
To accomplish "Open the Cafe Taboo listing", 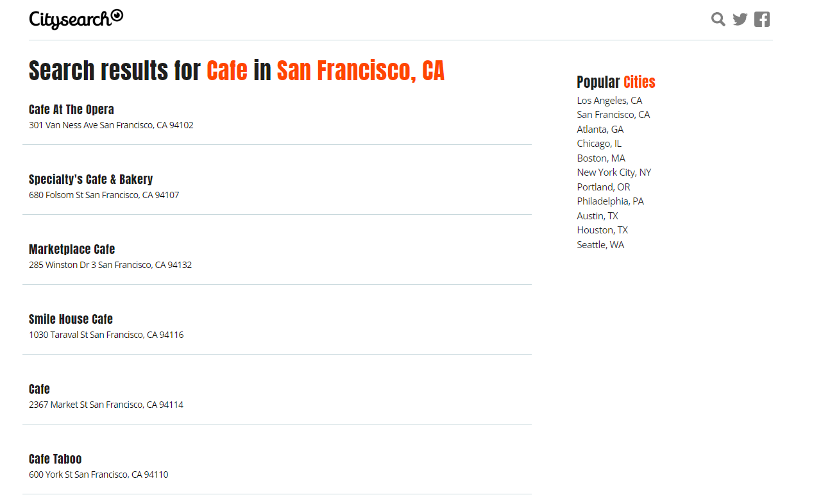I will click(55, 459).
